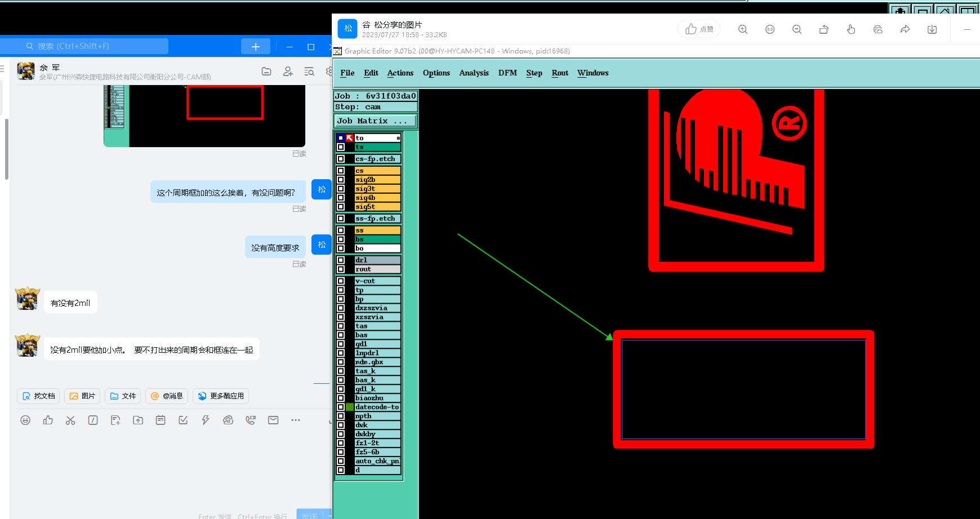Click the Job Matrix ... button

(375, 121)
